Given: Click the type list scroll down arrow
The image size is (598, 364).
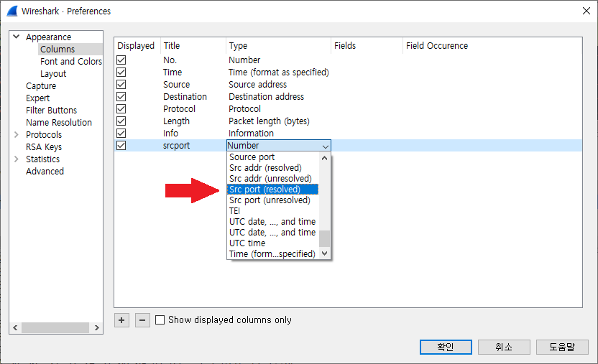Looking at the screenshot, I should click(x=325, y=253).
